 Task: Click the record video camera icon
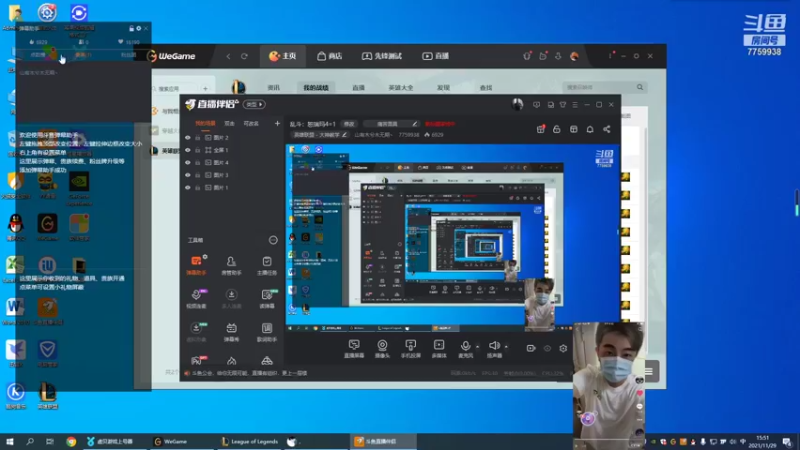coord(531,348)
